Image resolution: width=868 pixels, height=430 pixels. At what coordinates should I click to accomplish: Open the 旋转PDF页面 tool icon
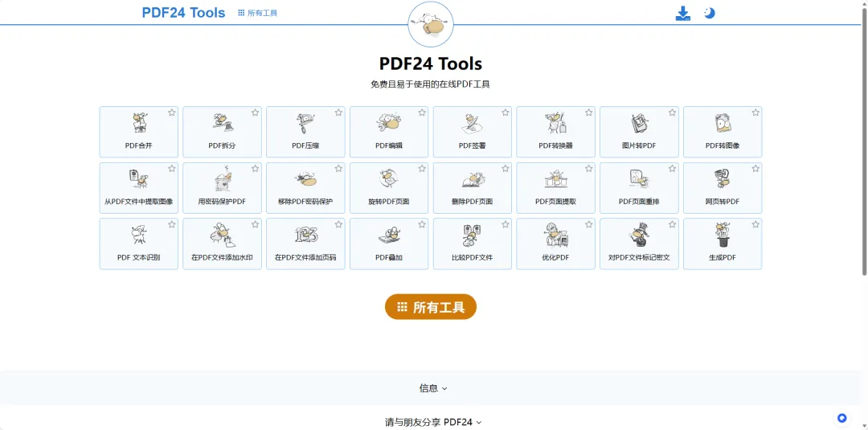389,178
